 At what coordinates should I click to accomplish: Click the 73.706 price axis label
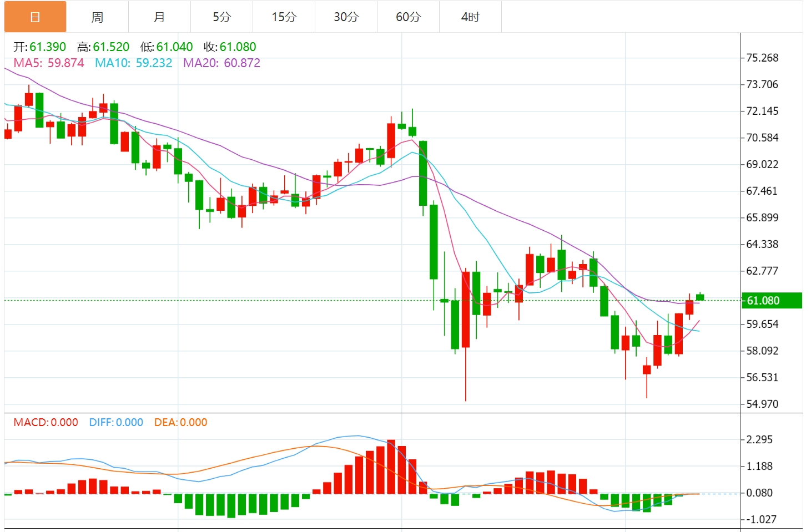pyautogui.click(x=762, y=84)
